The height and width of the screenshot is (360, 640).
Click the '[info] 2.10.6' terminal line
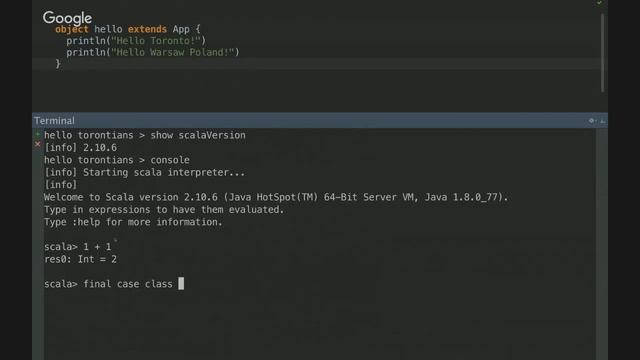tap(80, 148)
